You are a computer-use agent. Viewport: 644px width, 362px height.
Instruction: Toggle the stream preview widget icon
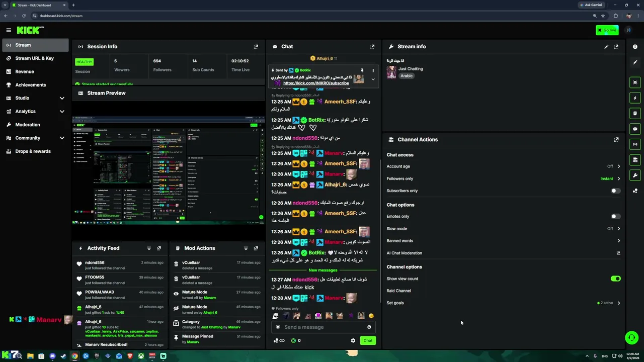click(x=635, y=82)
